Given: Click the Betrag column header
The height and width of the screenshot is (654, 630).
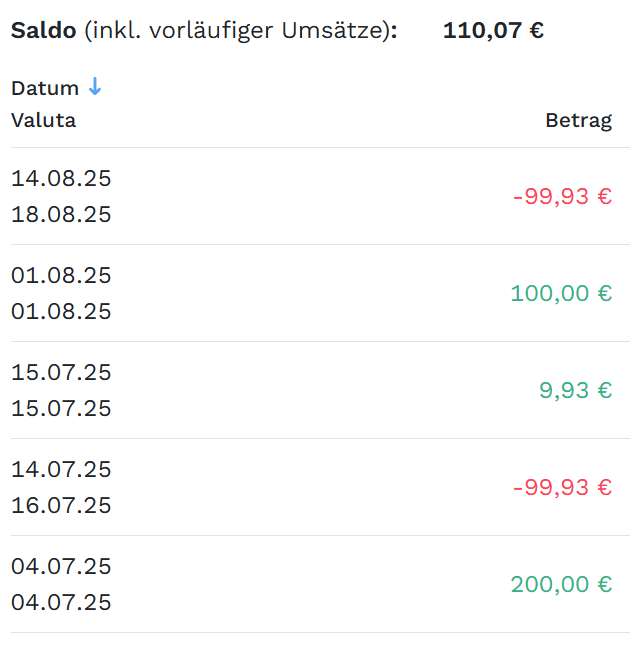Looking at the screenshot, I should coord(579,121).
